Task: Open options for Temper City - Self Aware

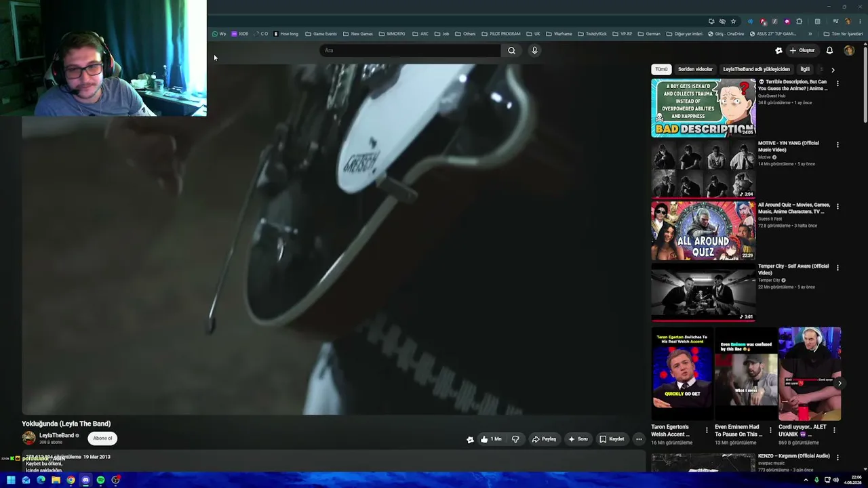Action: pos(837,268)
